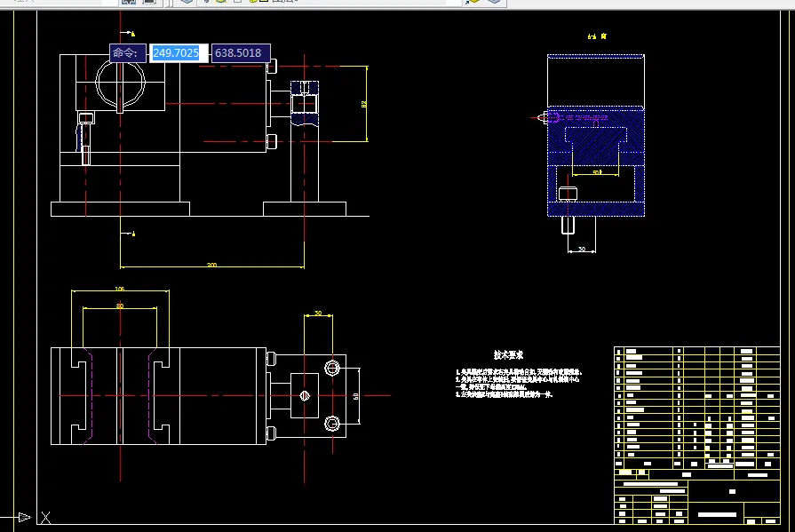Select the section view title above the hatched drawing
This screenshot has width=795, height=532.
597,36
